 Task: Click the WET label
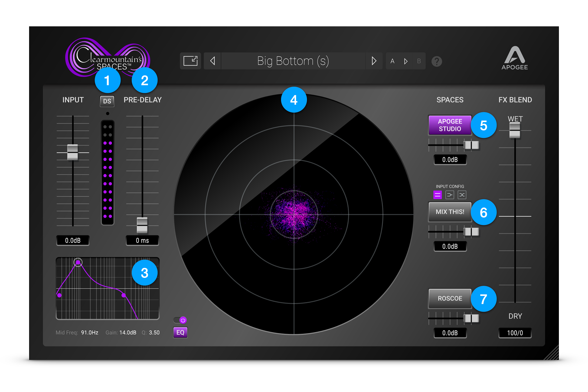(515, 119)
